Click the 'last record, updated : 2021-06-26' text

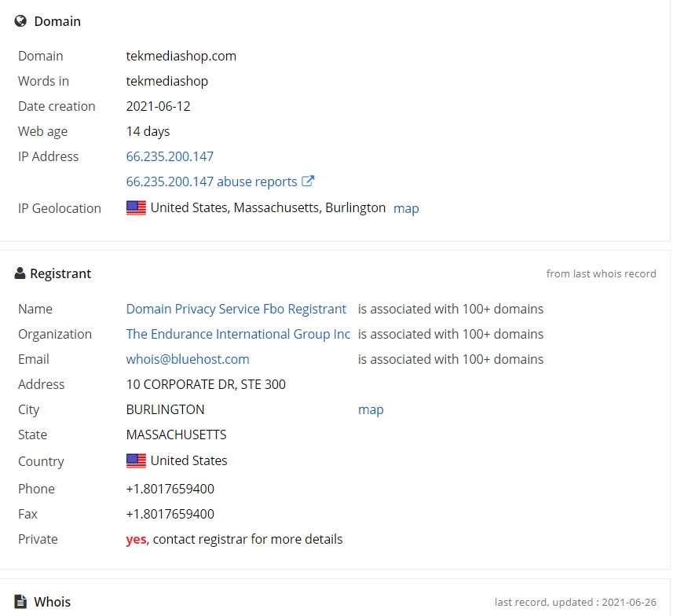point(575,603)
